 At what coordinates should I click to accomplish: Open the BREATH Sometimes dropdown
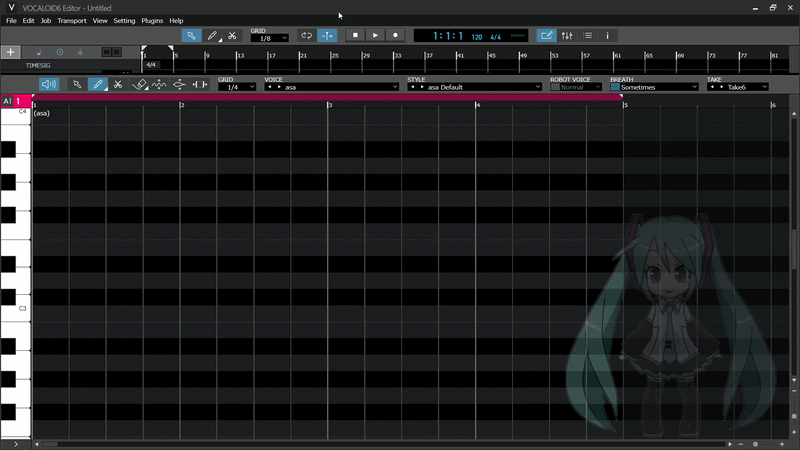tap(659, 87)
